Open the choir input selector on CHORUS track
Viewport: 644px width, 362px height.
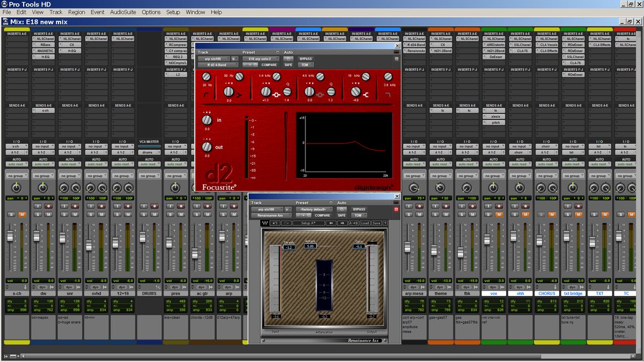(546, 146)
